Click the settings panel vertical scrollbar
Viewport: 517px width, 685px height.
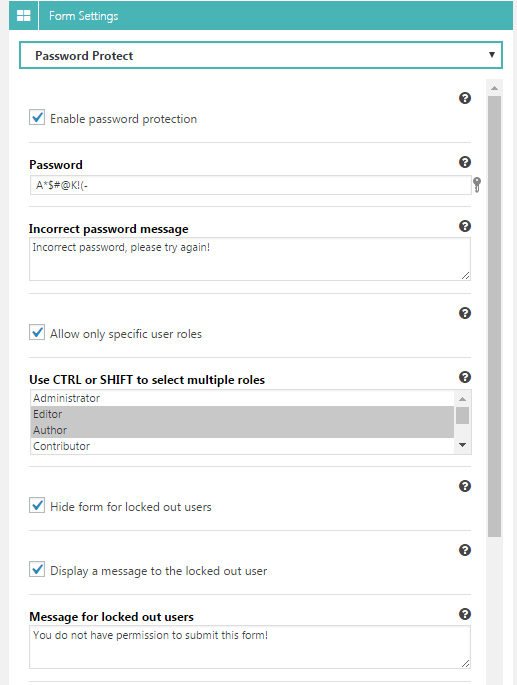tap(494, 316)
